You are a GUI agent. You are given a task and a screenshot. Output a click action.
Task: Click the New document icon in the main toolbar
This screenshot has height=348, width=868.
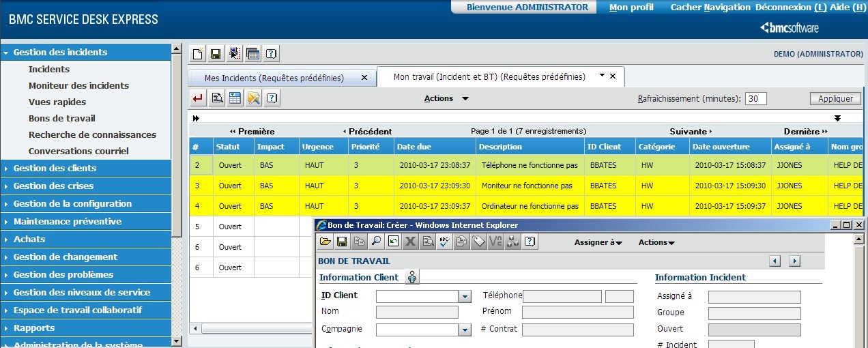pyautogui.click(x=198, y=53)
